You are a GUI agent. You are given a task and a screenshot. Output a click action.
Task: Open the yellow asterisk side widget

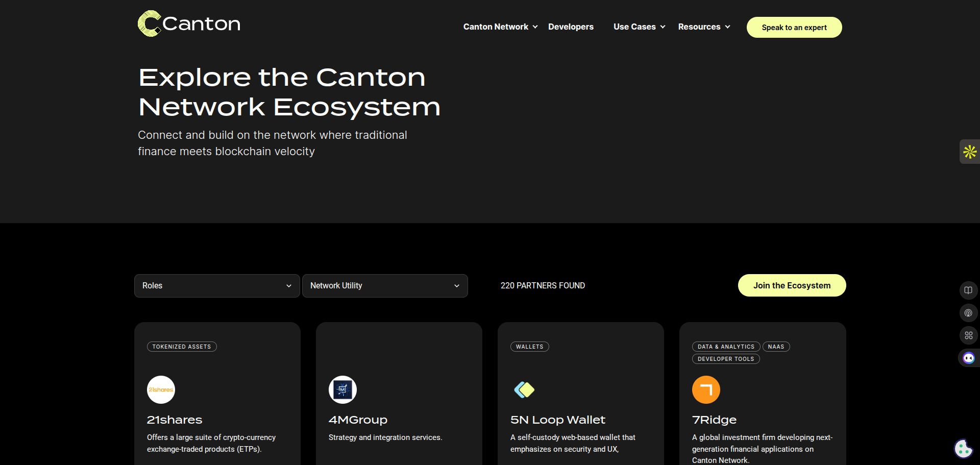(x=969, y=152)
